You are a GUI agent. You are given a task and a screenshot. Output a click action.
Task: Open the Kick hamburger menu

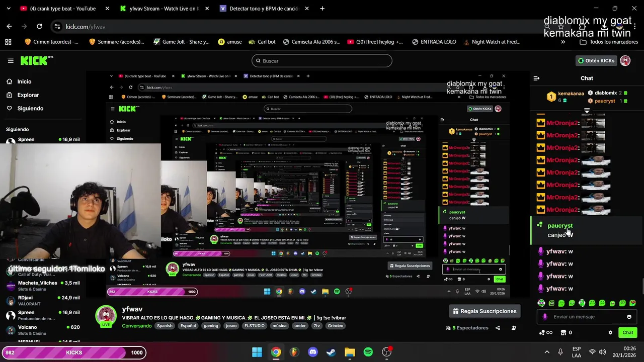[x=11, y=61]
